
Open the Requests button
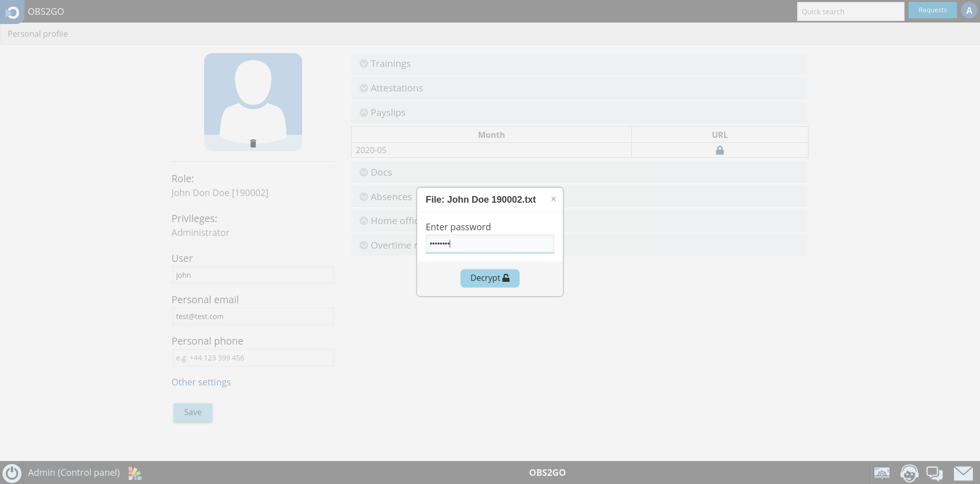click(933, 10)
